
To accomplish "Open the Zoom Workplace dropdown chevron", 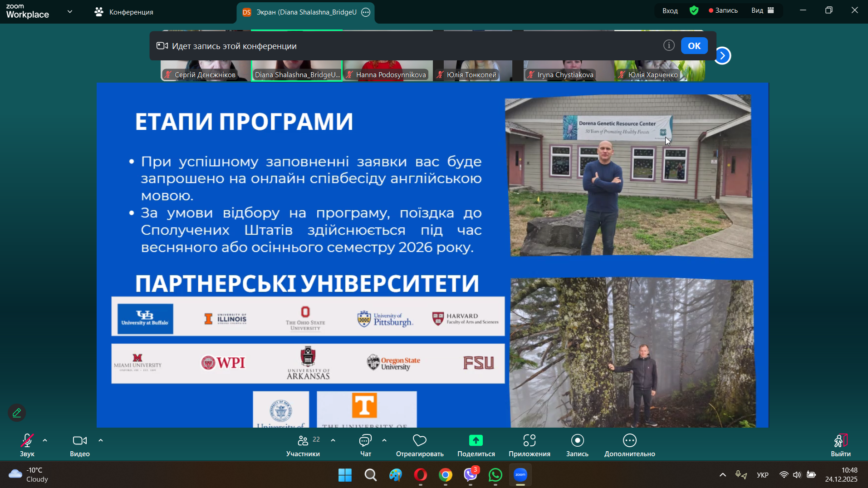I will point(70,11).
